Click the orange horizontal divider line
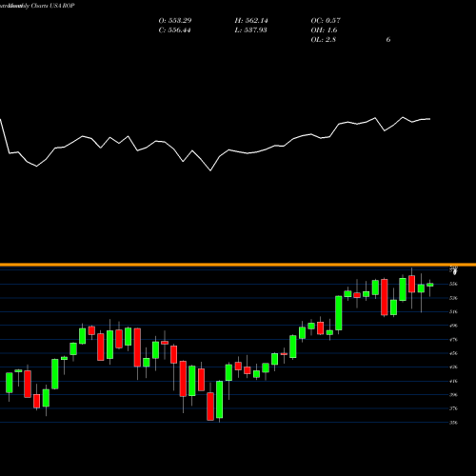Viewport: 476px width, 476px height. (x=238, y=265)
